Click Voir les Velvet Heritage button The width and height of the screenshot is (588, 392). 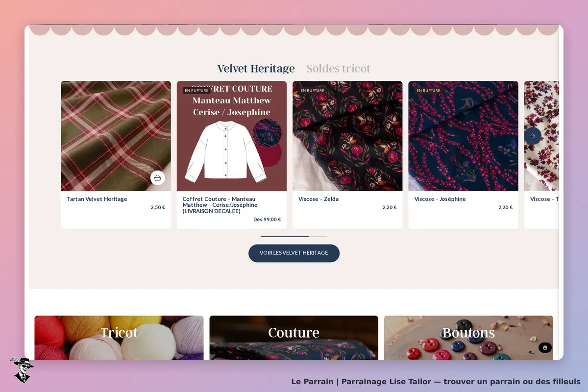click(x=294, y=253)
